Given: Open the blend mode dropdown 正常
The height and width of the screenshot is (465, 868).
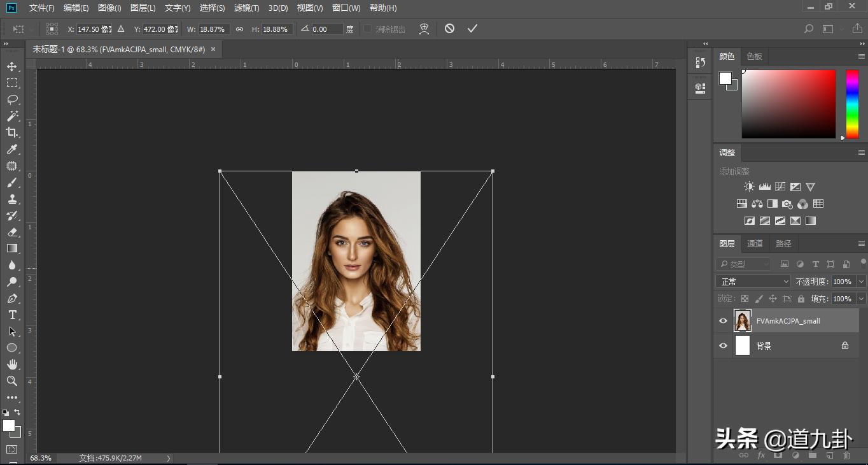Looking at the screenshot, I should coord(753,282).
